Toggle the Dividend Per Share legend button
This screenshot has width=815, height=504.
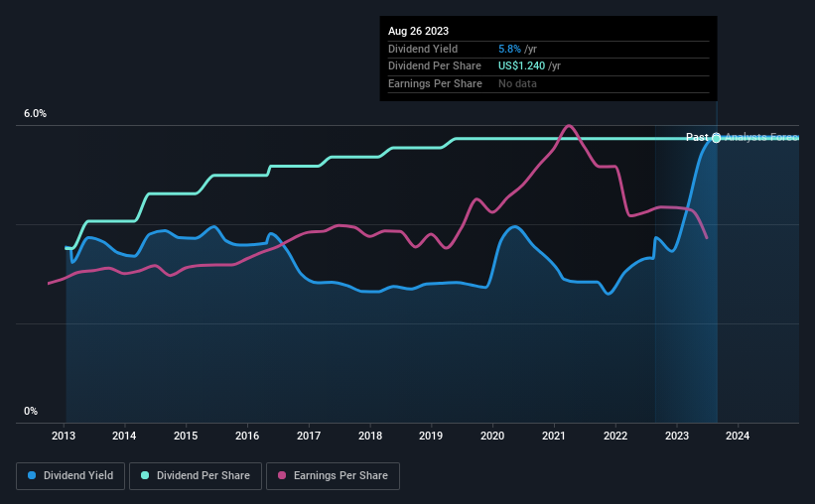(x=196, y=476)
